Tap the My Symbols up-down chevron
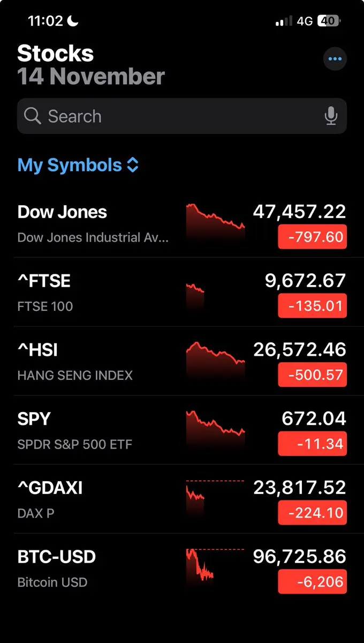Viewport: 364px width, 643px height. (x=133, y=165)
